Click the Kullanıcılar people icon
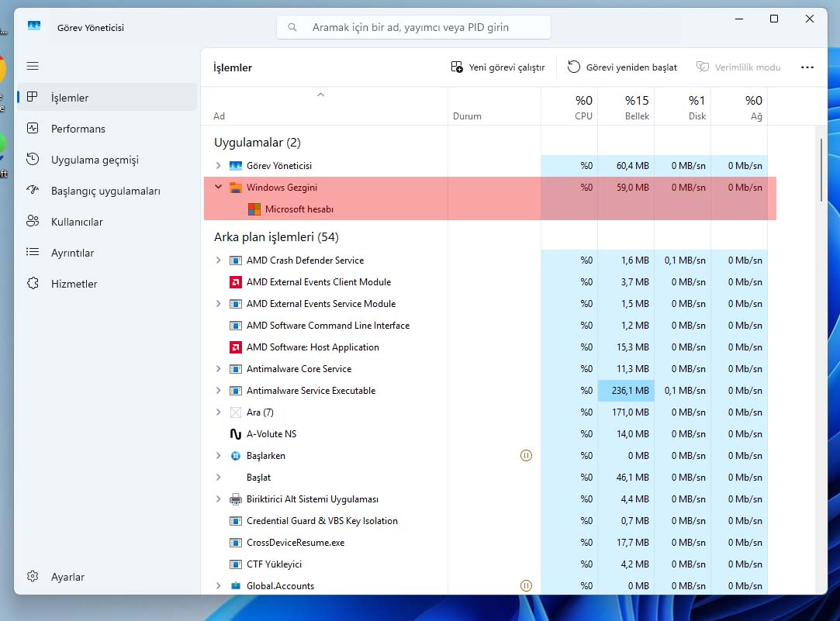 click(x=33, y=221)
